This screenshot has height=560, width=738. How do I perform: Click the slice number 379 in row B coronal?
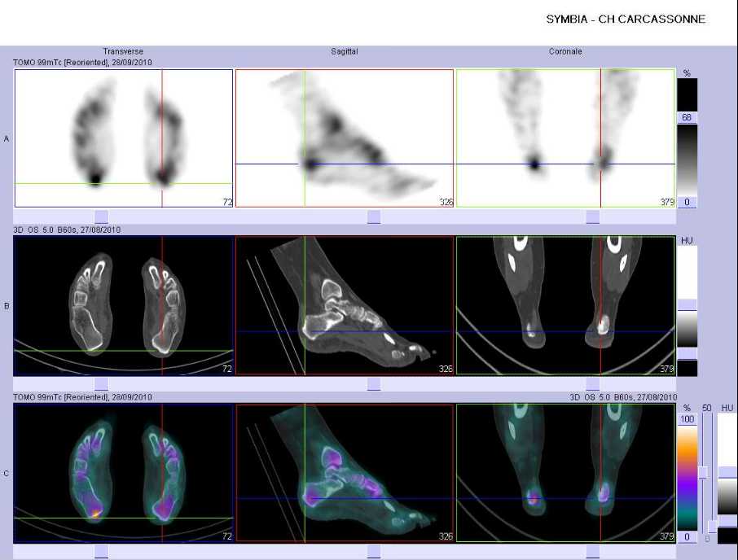667,369
